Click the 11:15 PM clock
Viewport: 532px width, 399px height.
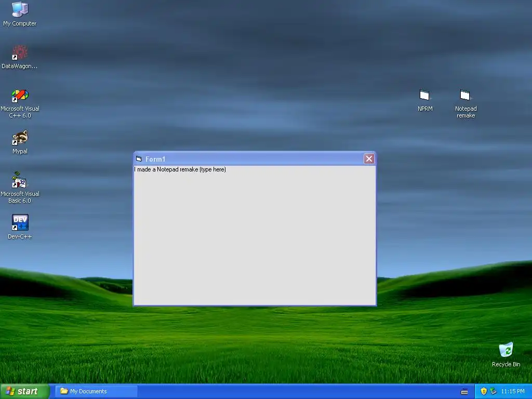click(513, 391)
